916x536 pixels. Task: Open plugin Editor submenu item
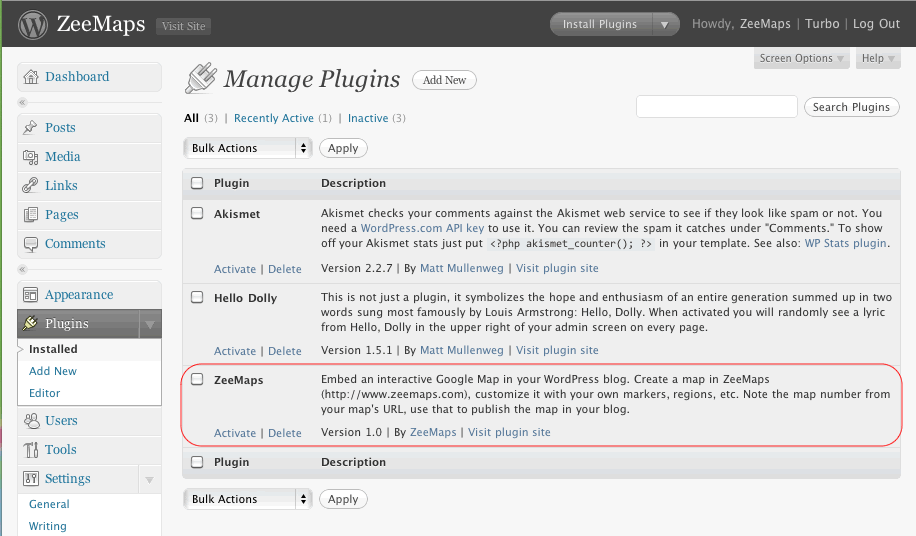click(x=44, y=393)
